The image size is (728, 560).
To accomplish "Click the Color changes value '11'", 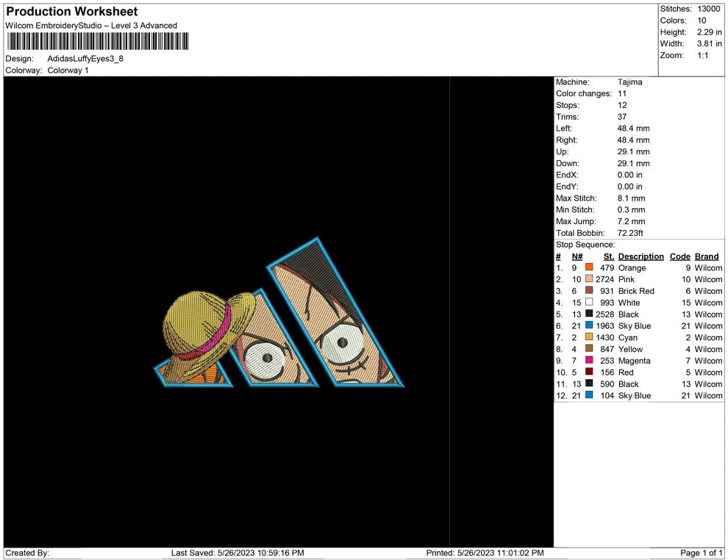I will tap(621, 94).
